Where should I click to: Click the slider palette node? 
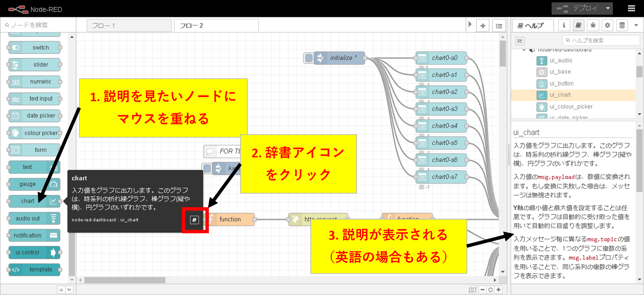[x=34, y=65]
